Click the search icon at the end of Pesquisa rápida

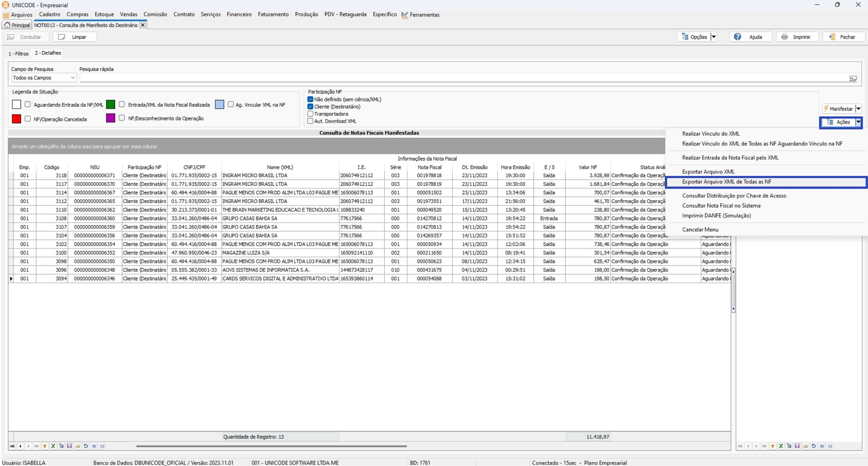852,78
